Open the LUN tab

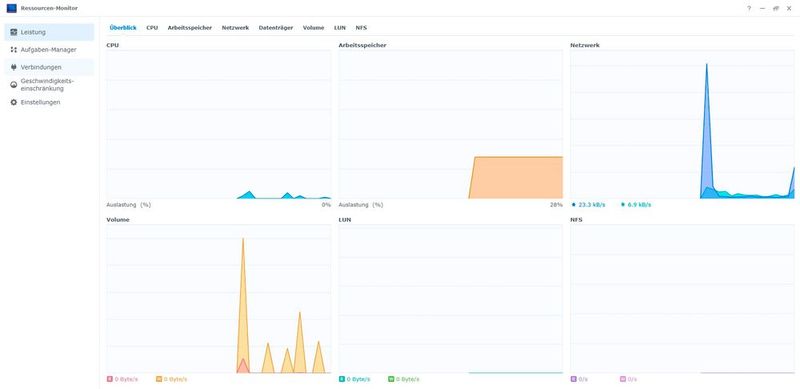click(x=340, y=28)
